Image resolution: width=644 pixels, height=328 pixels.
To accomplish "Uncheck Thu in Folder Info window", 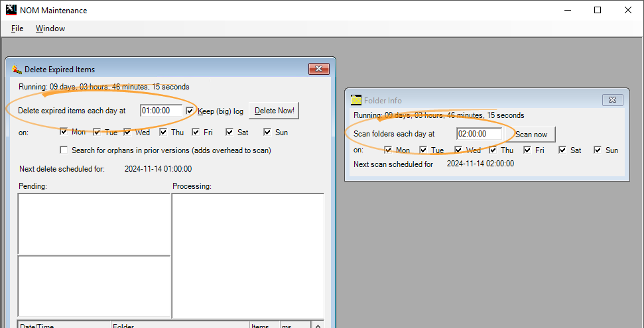I will point(492,150).
